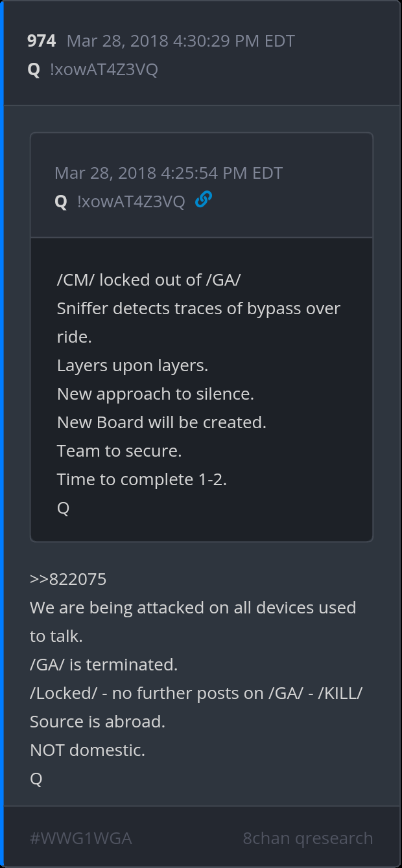This screenshot has height=868, width=402.
Task: Click "New approach to silence." text
Action: 156,394
